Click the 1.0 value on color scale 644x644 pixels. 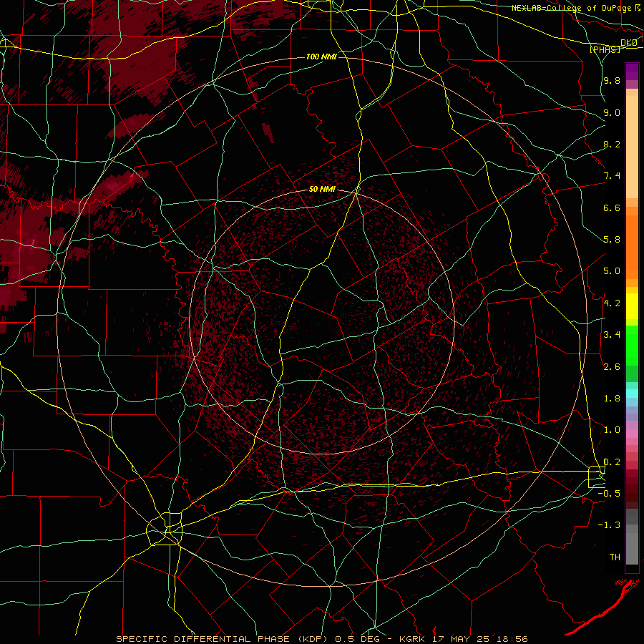click(x=612, y=430)
